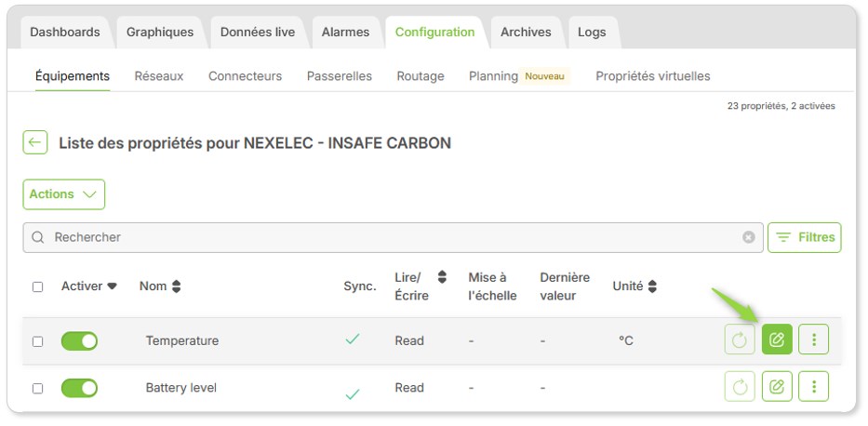The height and width of the screenshot is (426, 868).
Task: Select the Configuration tab
Action: [x=434, y=32]
